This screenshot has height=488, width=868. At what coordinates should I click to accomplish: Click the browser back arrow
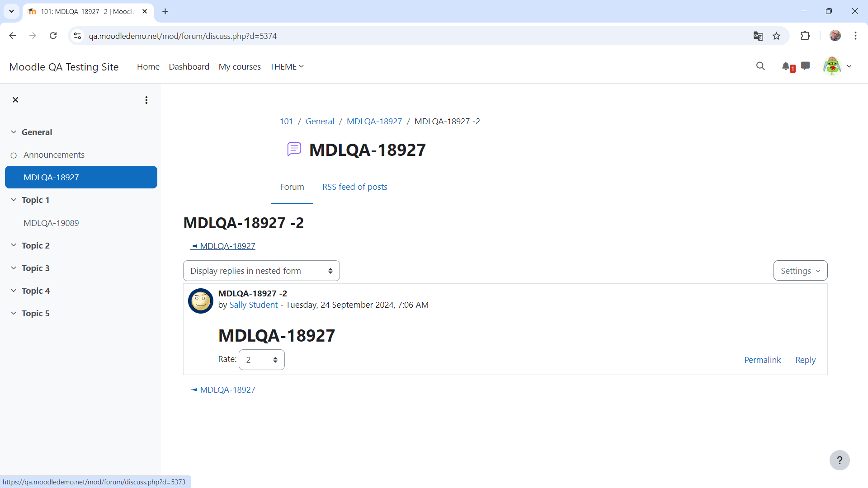13,36
